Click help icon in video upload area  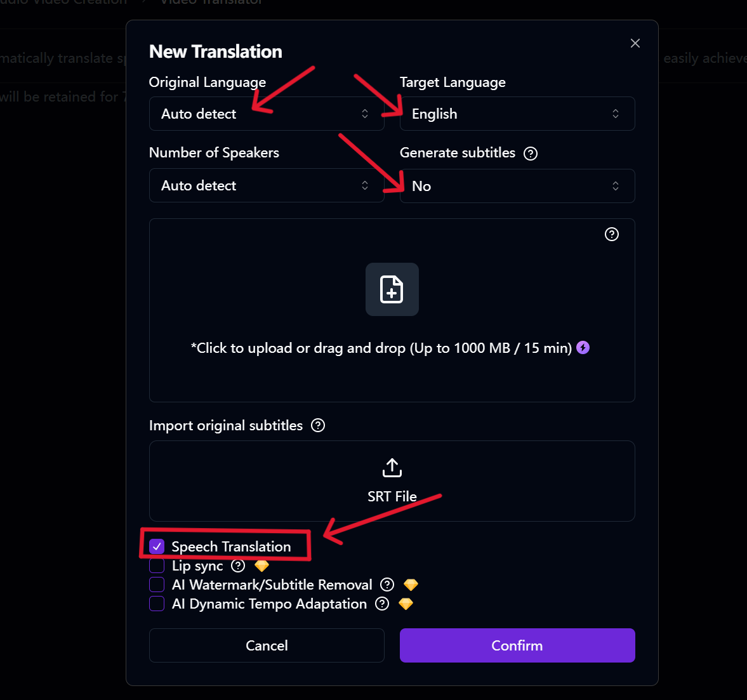[x=612, y=234]
